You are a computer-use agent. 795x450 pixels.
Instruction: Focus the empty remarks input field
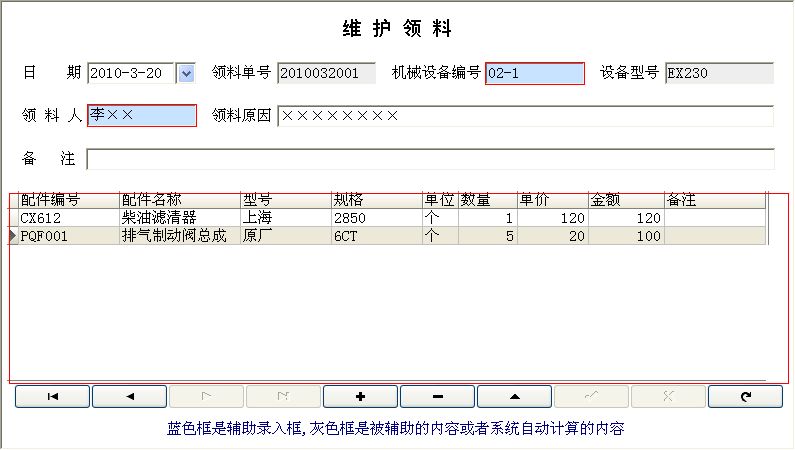point(430,159)
